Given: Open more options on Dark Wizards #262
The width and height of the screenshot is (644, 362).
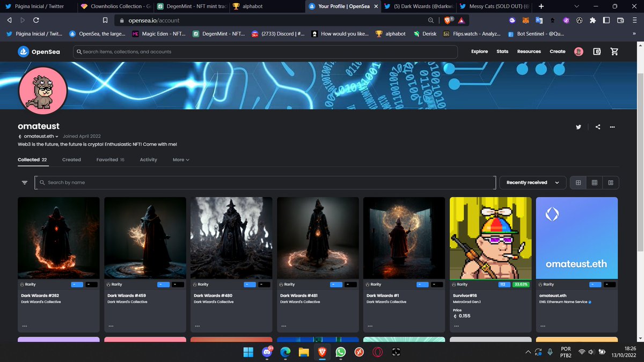Looking at the screenshot, I should 25,326.
